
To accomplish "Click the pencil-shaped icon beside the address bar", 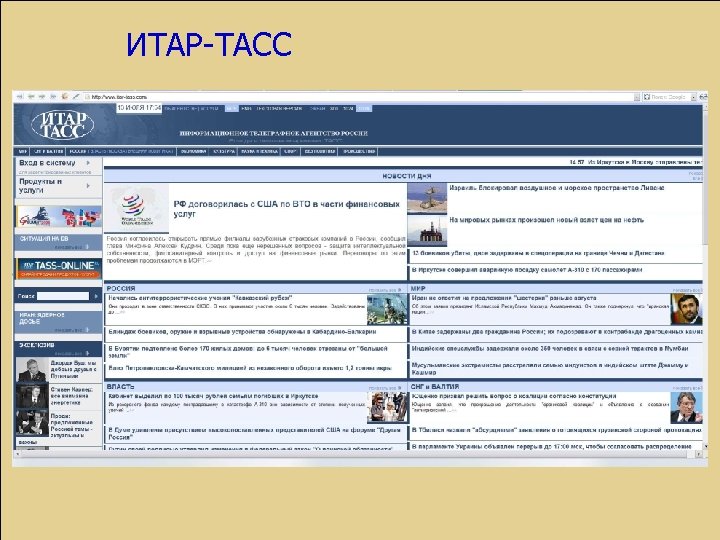I will coord(76,97).
